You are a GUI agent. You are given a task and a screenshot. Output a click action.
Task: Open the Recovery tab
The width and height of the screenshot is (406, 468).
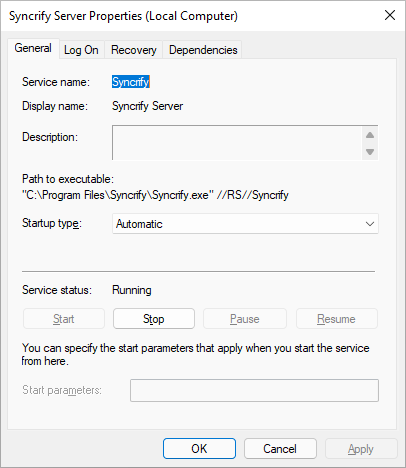[x=134, y=50]
